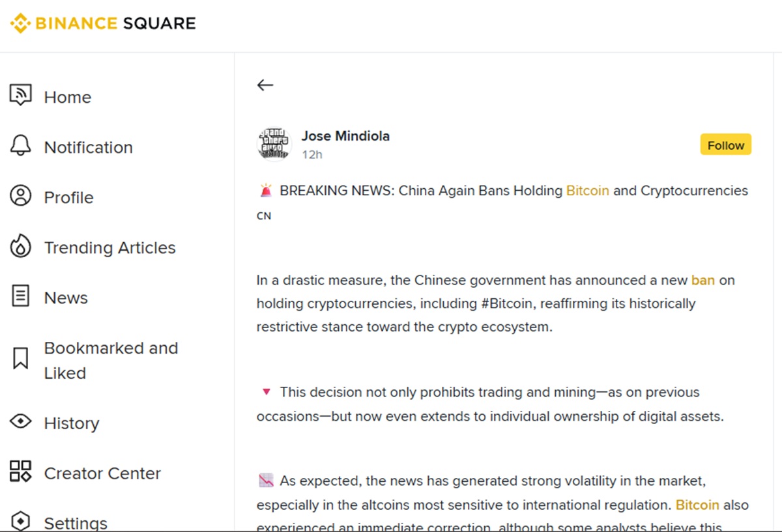Follow Jose Mindiola
782x532 pixels.
coord(726,145)
